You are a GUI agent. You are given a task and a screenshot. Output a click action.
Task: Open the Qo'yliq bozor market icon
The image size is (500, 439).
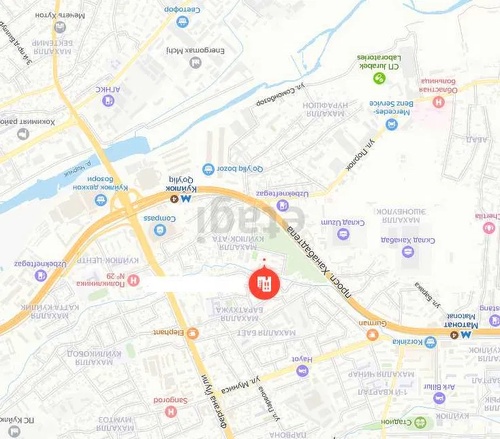208,169
